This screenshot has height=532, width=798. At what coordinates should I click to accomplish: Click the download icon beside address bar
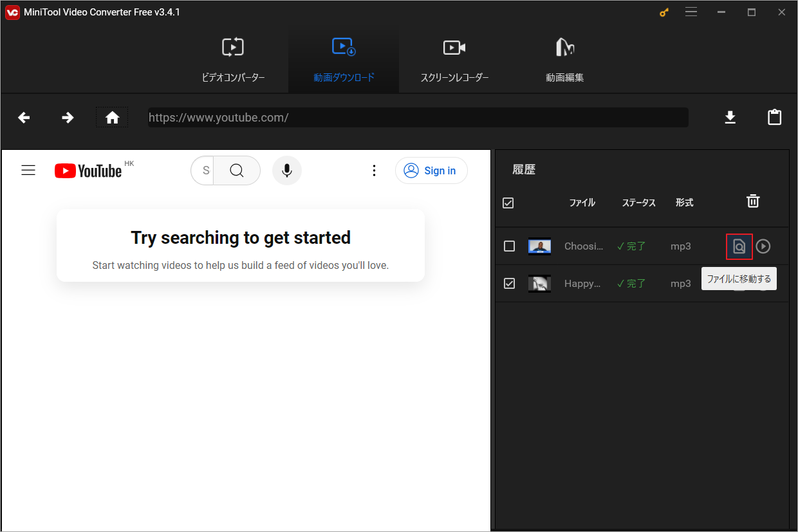point(730,117)
